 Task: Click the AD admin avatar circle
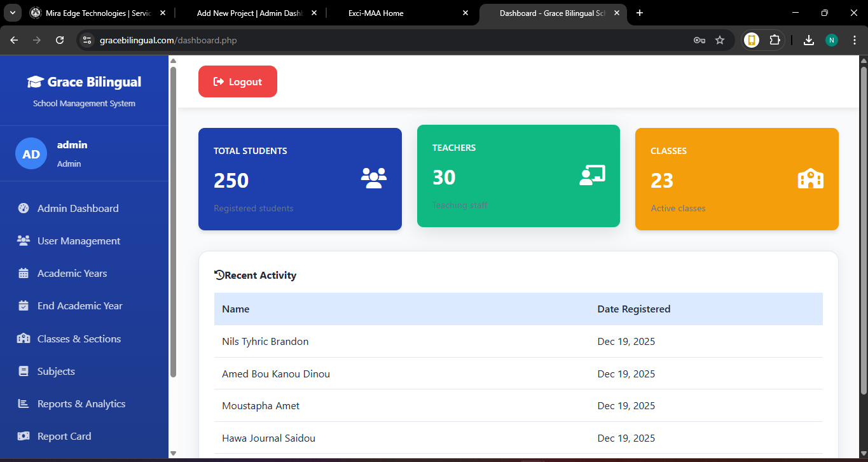[31, 153]
